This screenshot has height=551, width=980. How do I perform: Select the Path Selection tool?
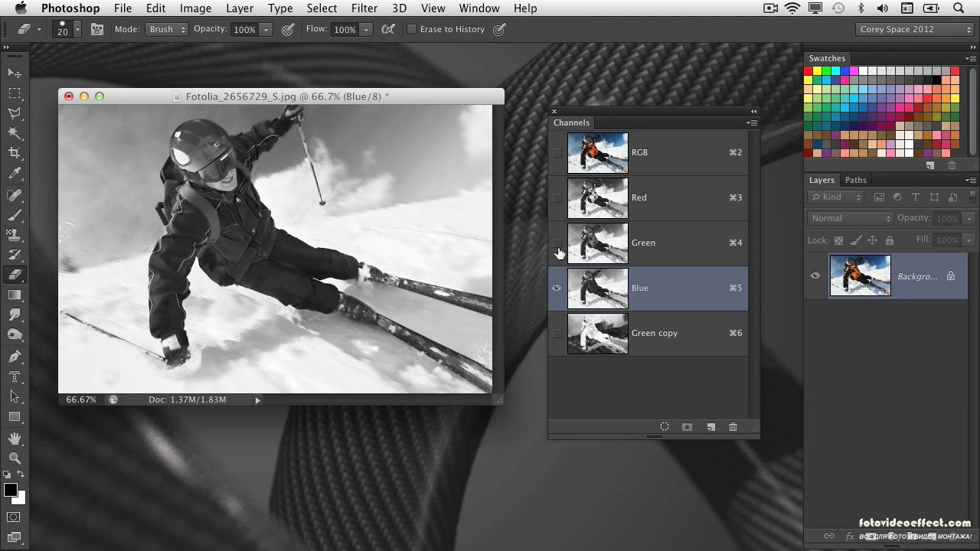15,397
